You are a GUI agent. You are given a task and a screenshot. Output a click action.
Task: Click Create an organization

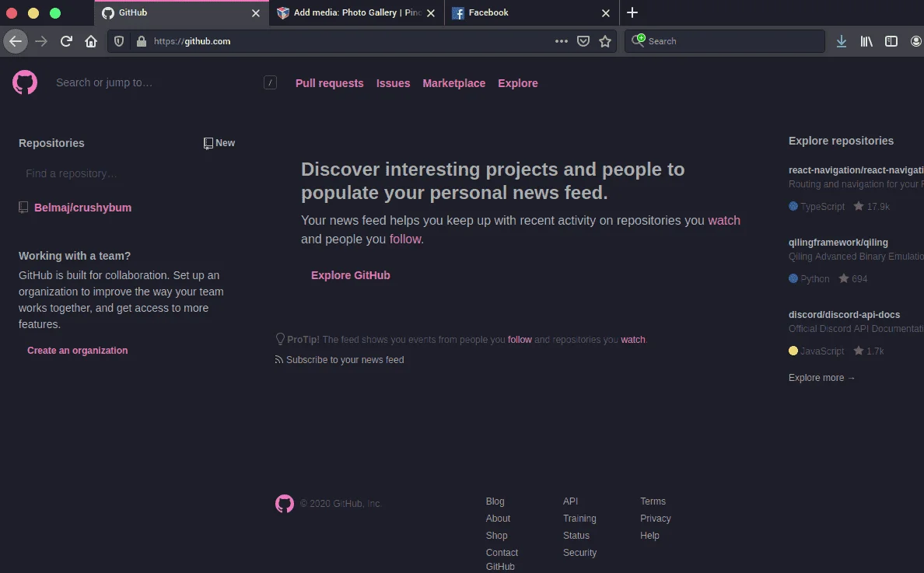pyautogui.click(x=77, y=351)
